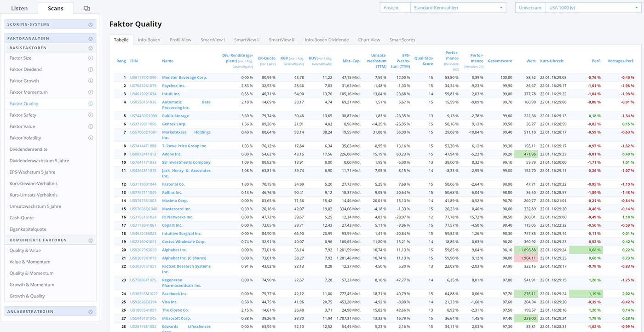Viewport: 644px width, 332px height.
Task: Open ISIN US61174X1090 link
Action: [x=143, y=78]
